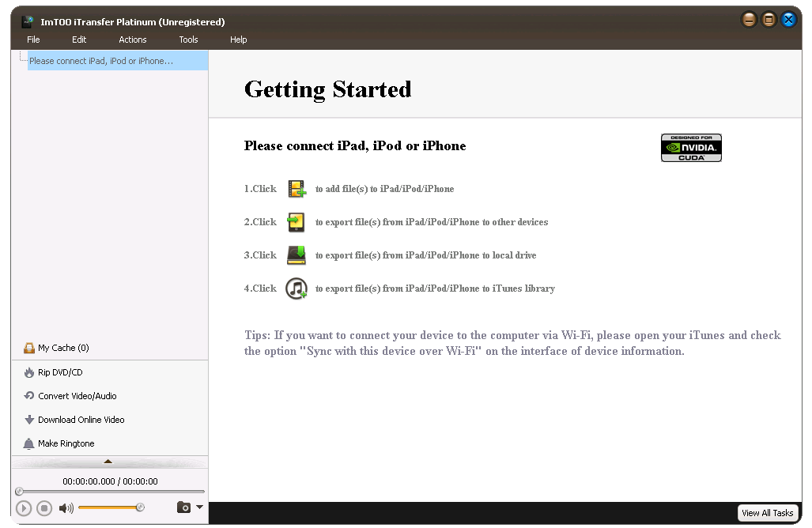Open the Help menu
Viewport: 812px width, 528px height.
(x=238, y=40)
